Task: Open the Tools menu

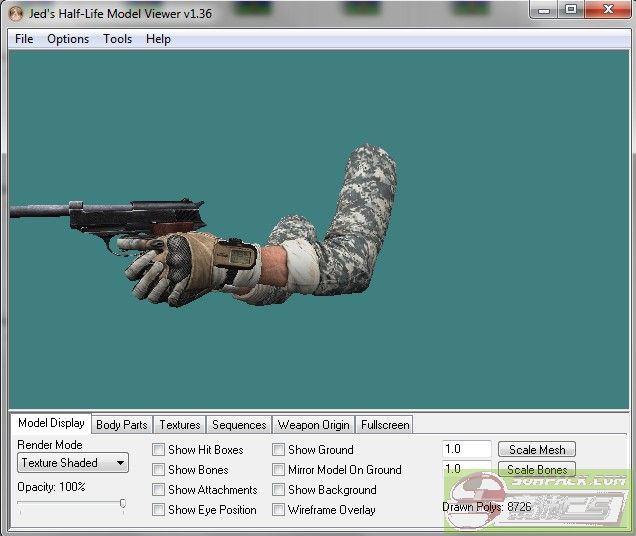Action: 117,39
